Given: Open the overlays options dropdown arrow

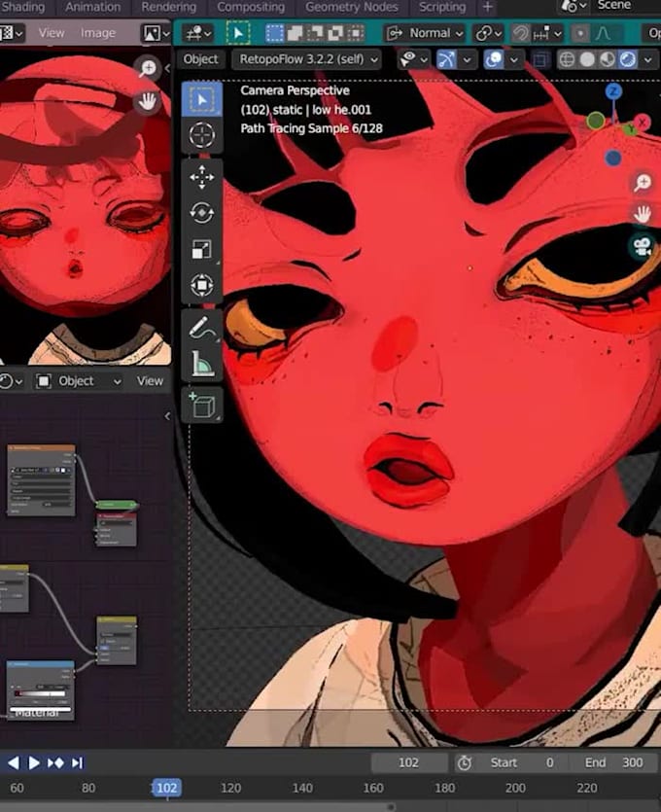Looking at the screenshot, I should click(x=514, y=59).
